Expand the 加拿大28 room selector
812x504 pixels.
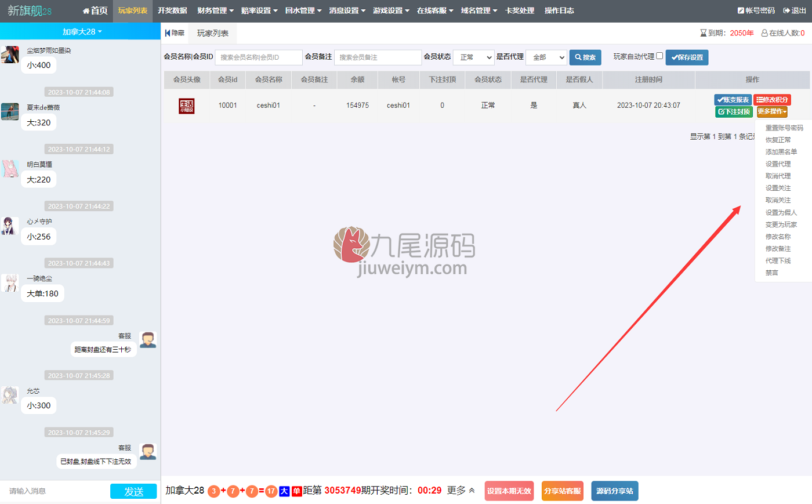pyautogui.click(x=82, y=31)
